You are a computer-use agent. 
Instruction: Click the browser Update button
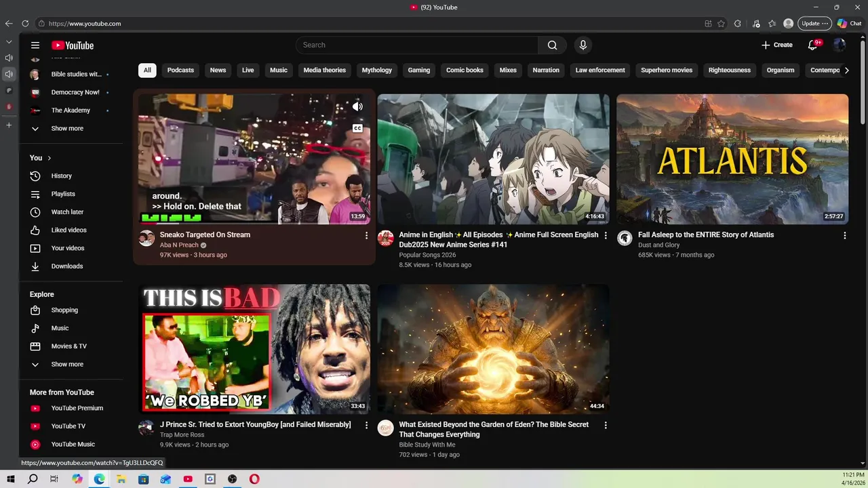814,23
